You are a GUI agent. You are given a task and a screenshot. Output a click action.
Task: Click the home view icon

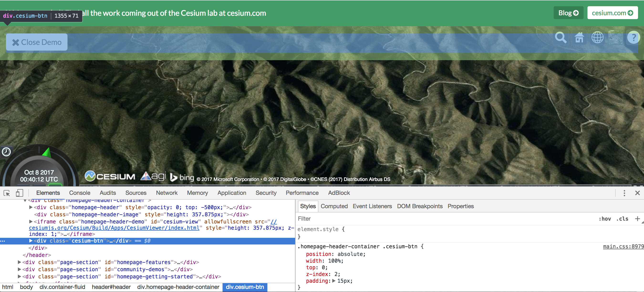coord(579,38)
